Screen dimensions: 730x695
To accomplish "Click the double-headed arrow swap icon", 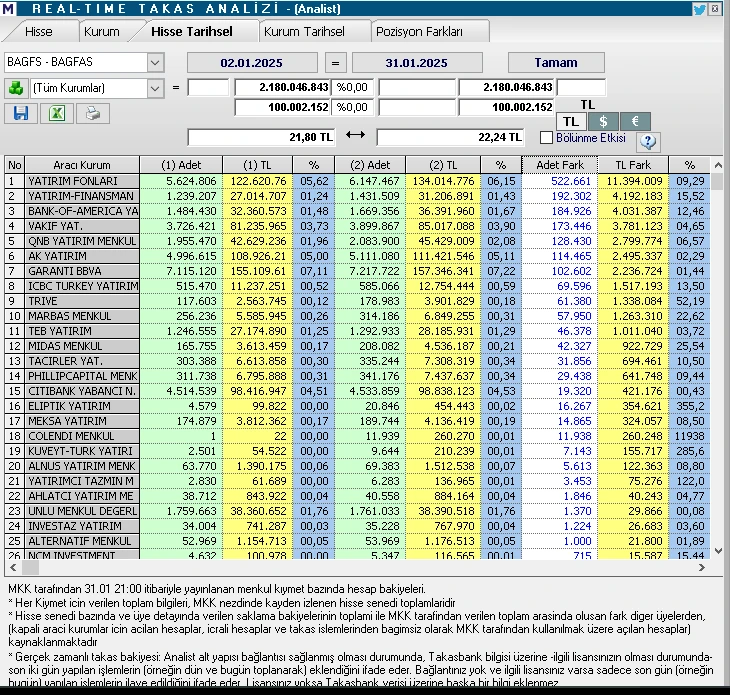I will (x=355, y=135).
